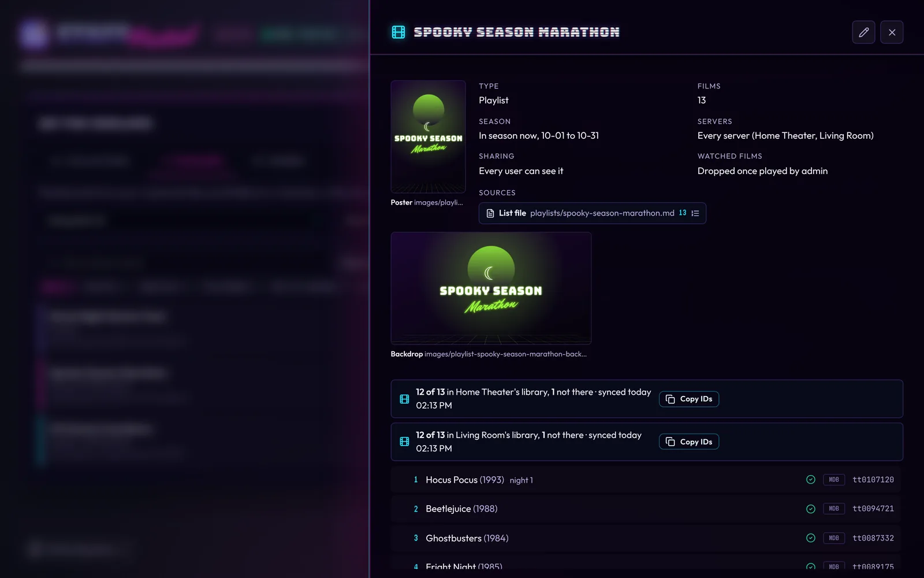Viewport: 924px width, 578px height.
Task: Click the green check icon on Hocus Pocus row
Action: coord(811,480)
